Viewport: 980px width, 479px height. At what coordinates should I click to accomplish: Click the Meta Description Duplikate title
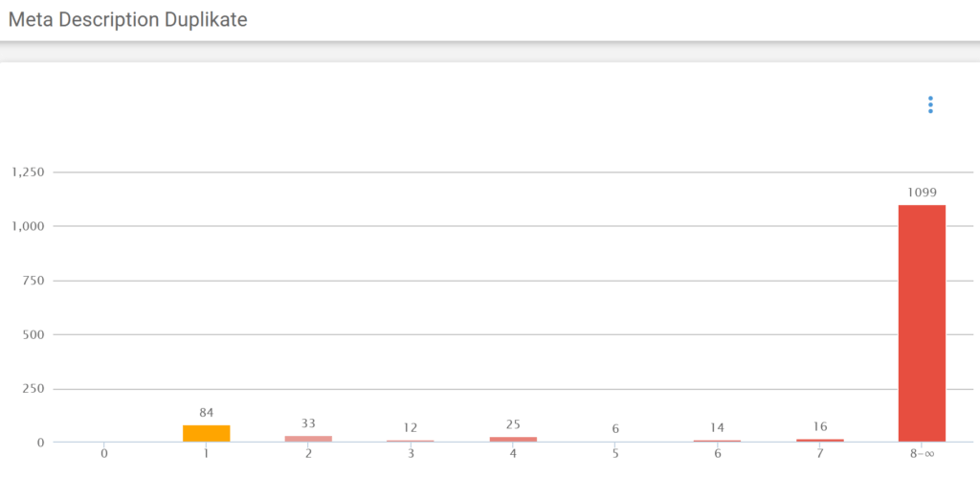[x=128, y=20]
